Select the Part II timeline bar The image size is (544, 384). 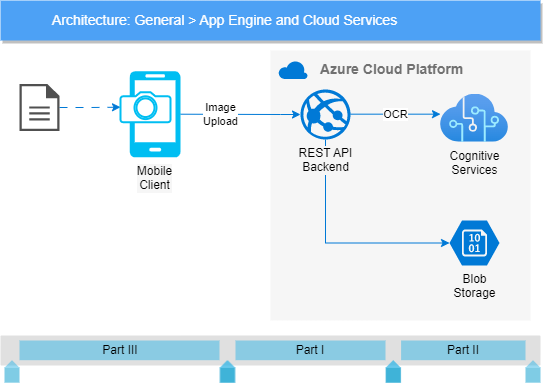pos(463,350)
